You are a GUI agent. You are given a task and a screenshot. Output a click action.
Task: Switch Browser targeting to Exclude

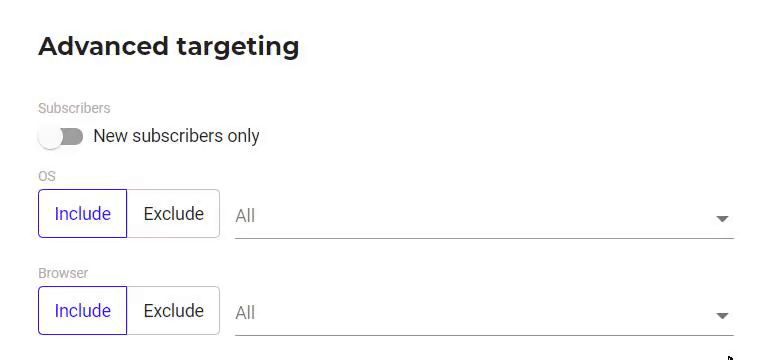coord(173,311)
